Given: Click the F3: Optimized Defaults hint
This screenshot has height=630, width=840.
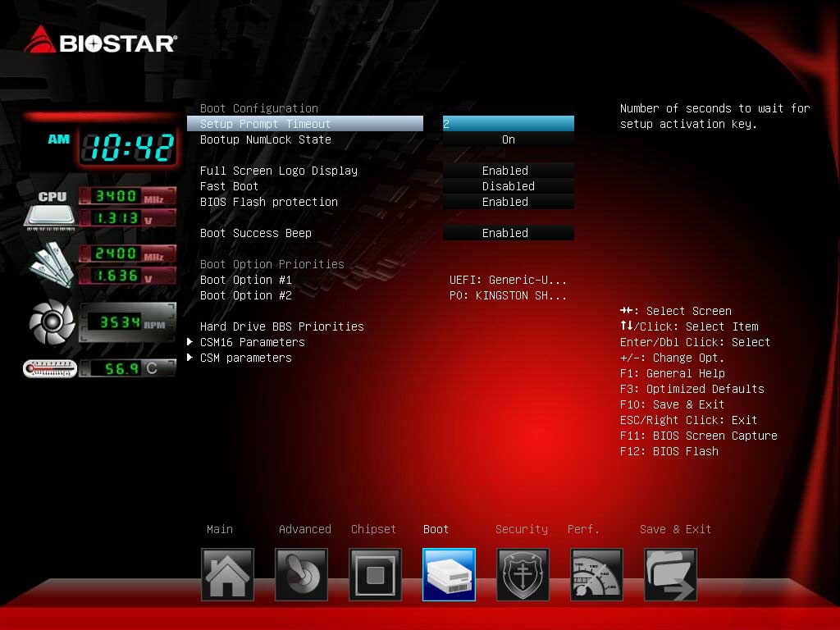Looking at the screenshot, I should coord(692,388).
